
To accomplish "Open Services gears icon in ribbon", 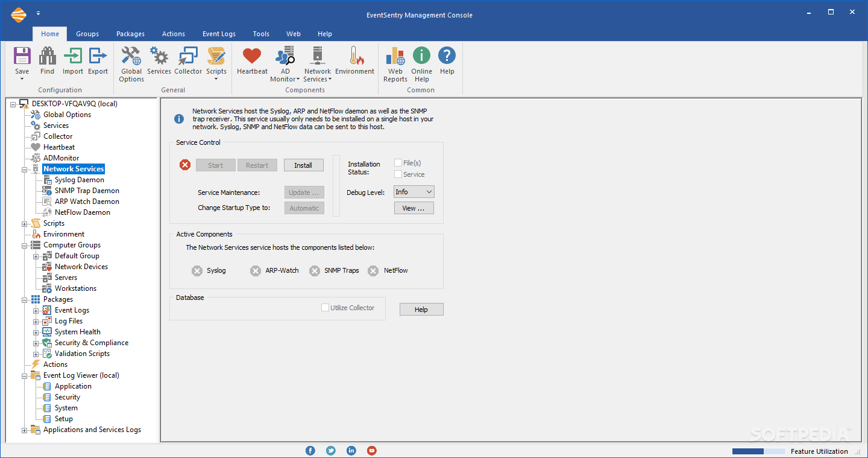I will pos(159,56).
